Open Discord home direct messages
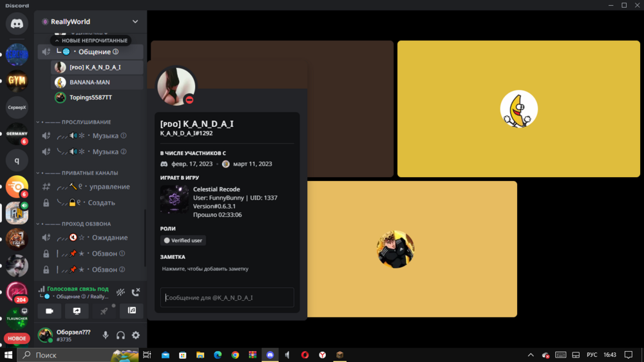644x362 pixels. coord(17,23)
